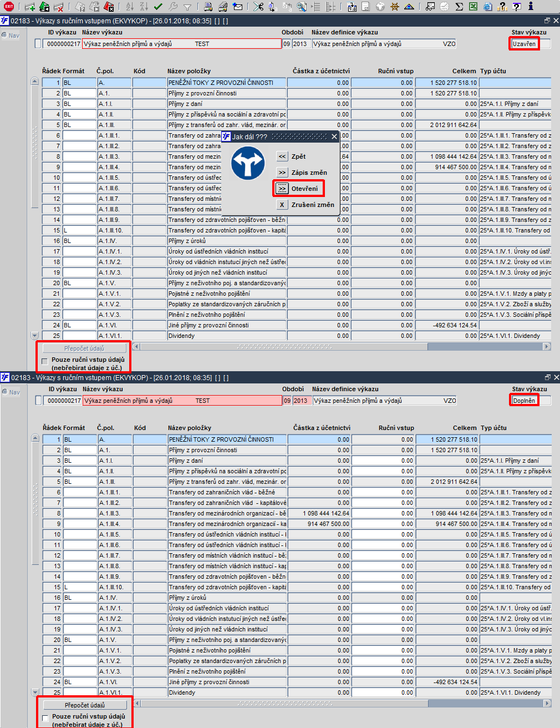Click the add new record icon
Screen dimensions: 560x728
click(30, 7)
